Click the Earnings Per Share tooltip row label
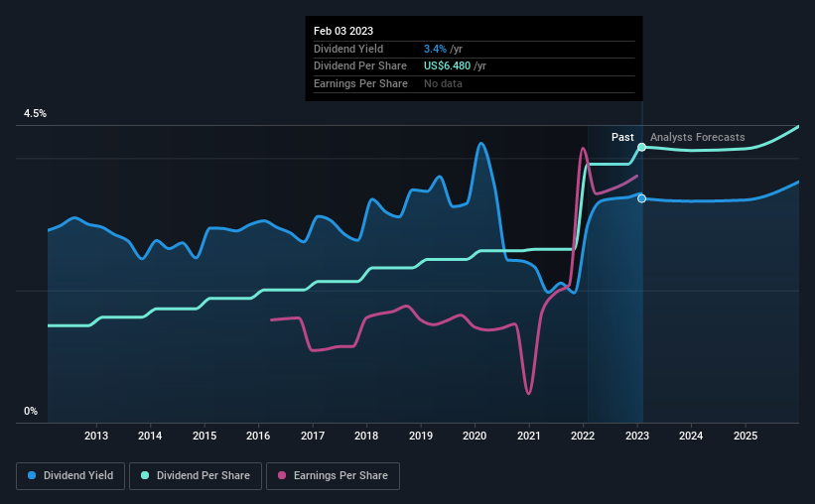Screen dimensions: 815x504 (x=360, y=83)
